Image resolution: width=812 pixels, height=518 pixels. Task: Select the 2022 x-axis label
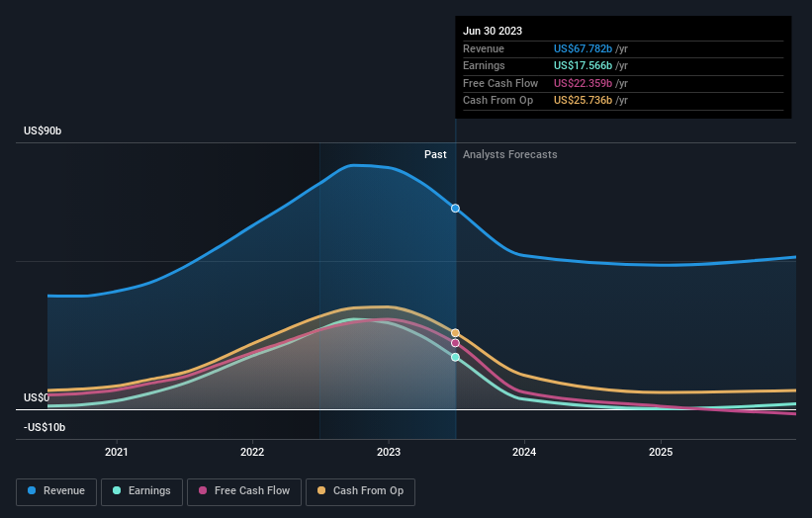pyautogui.click(x=252, y=452)
